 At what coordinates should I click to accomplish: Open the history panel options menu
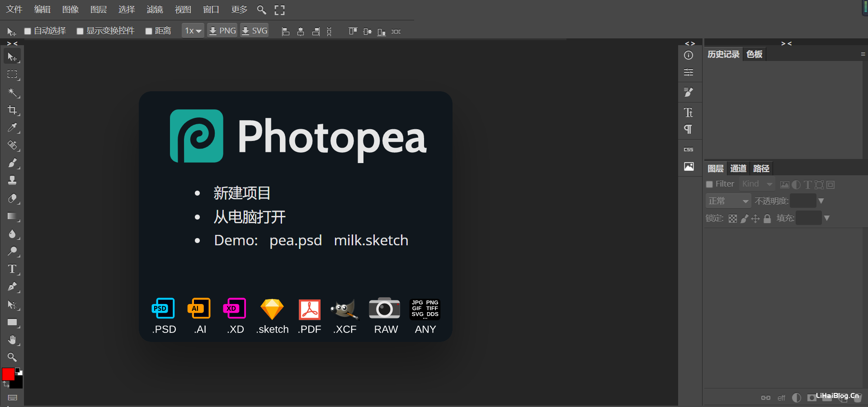863,54
